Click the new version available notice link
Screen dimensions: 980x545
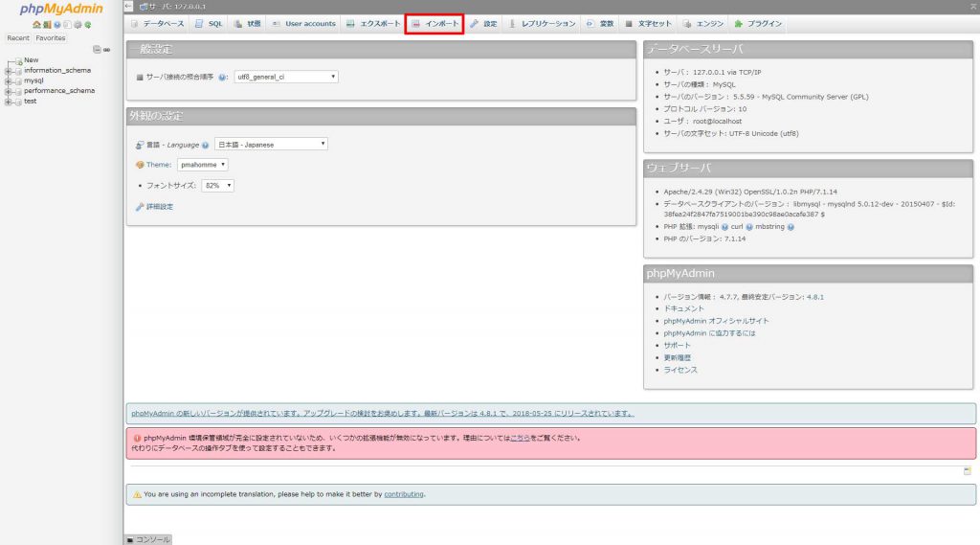click(x=383, y=414)
